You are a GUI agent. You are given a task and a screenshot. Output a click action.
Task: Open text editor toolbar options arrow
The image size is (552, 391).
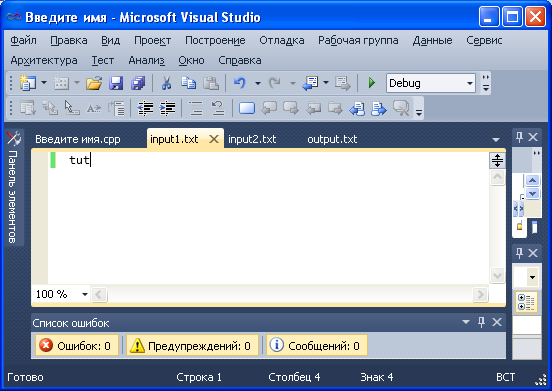(419, 113)
